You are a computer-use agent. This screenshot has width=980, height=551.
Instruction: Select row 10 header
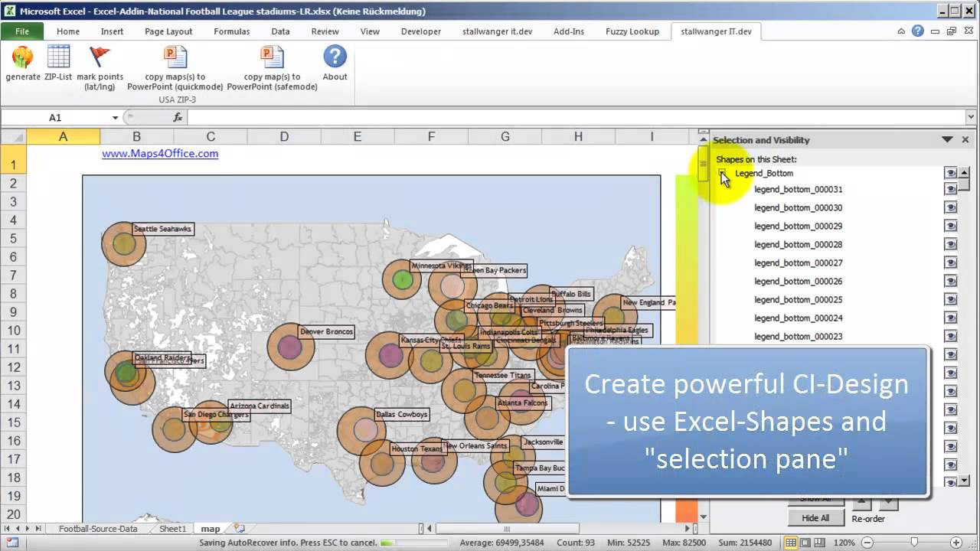(13, 331)
